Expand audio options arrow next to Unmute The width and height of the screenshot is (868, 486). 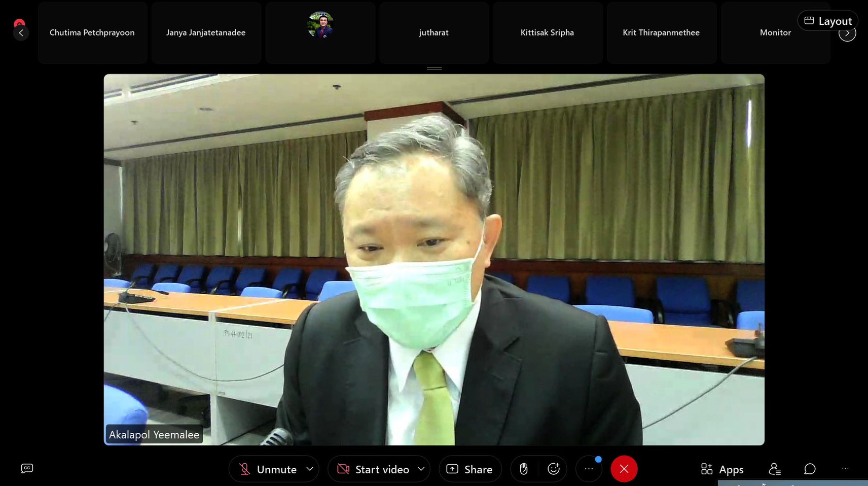[310, 469]
